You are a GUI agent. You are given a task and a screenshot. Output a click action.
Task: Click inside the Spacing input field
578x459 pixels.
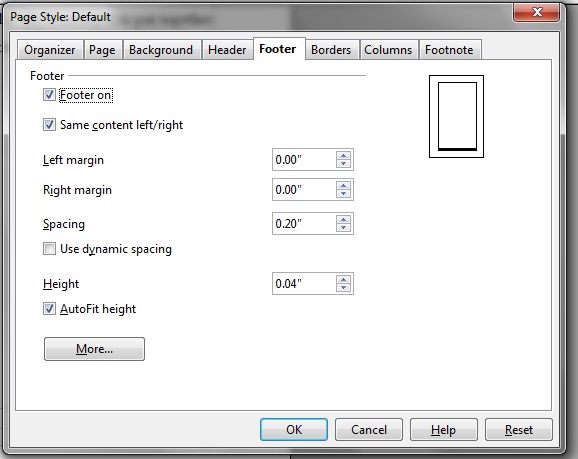click(x=304, y=223)
